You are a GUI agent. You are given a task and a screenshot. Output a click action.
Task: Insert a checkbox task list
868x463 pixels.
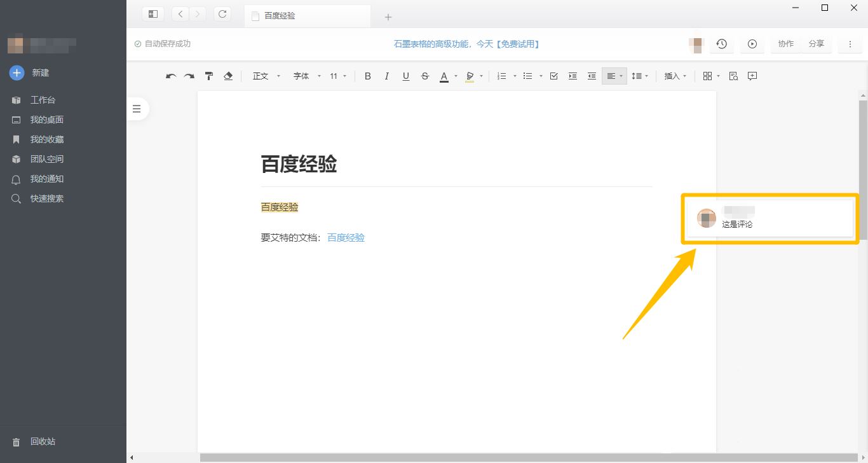click(553, 76)
